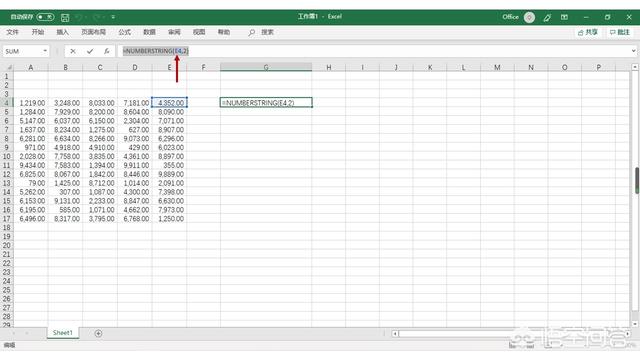Open the 数据 ribbon tab
Image resolution: width=640 pixels, height=360 pixels.
(149, 32)
